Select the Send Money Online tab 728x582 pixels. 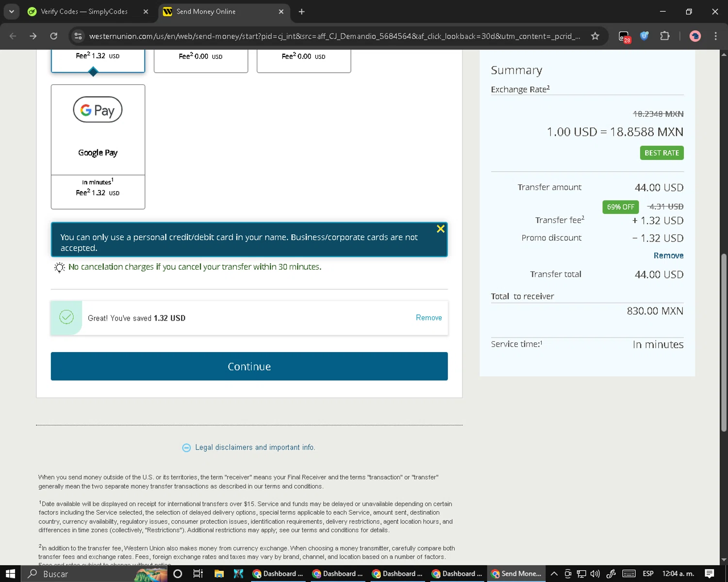click(x=206, y=12)
